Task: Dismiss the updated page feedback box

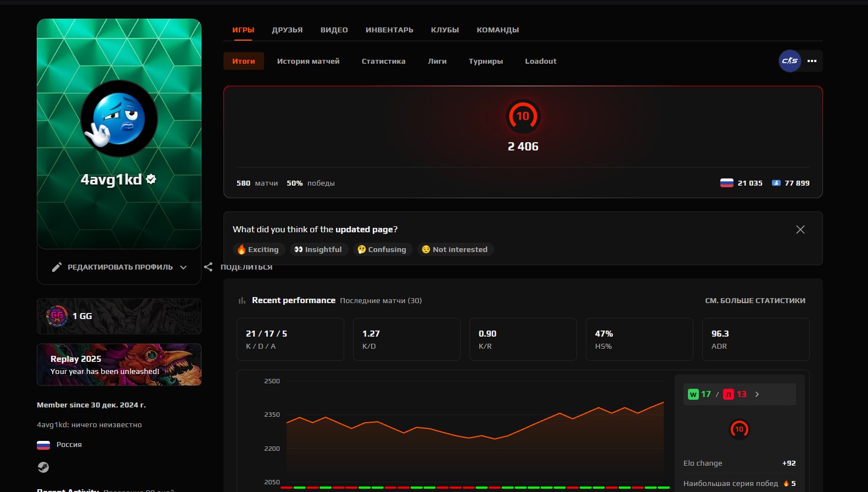Action: pos(800,230)
